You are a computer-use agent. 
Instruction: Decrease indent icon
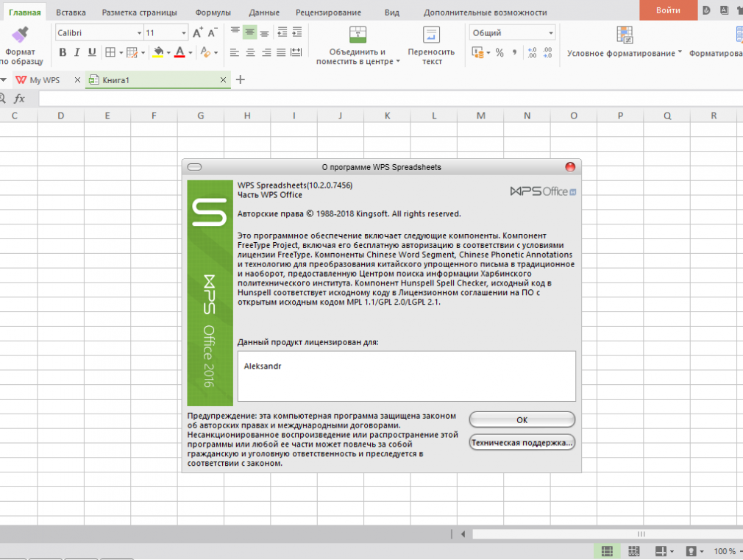[282, 32]
